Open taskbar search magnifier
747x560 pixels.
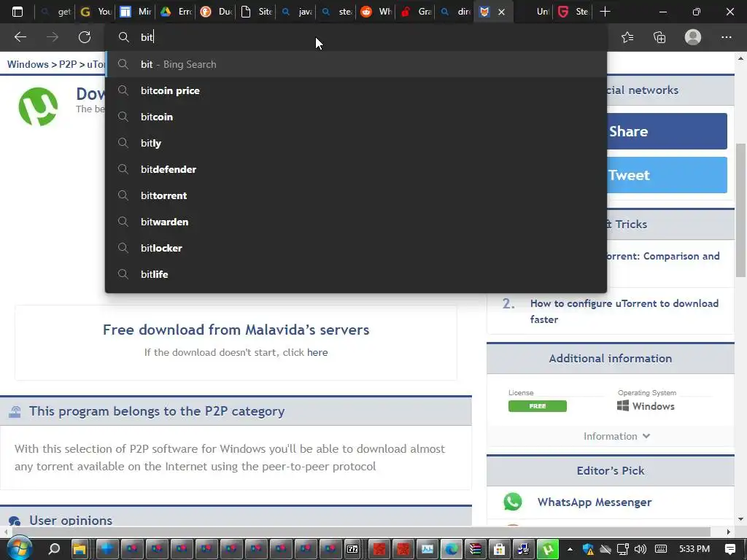[54, 549]
